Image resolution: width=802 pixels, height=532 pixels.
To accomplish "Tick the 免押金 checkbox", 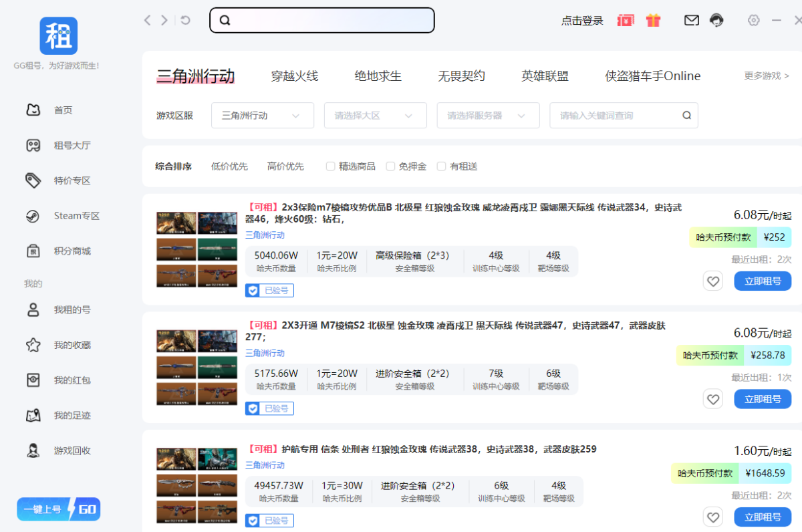I will (x=390, y=166).
